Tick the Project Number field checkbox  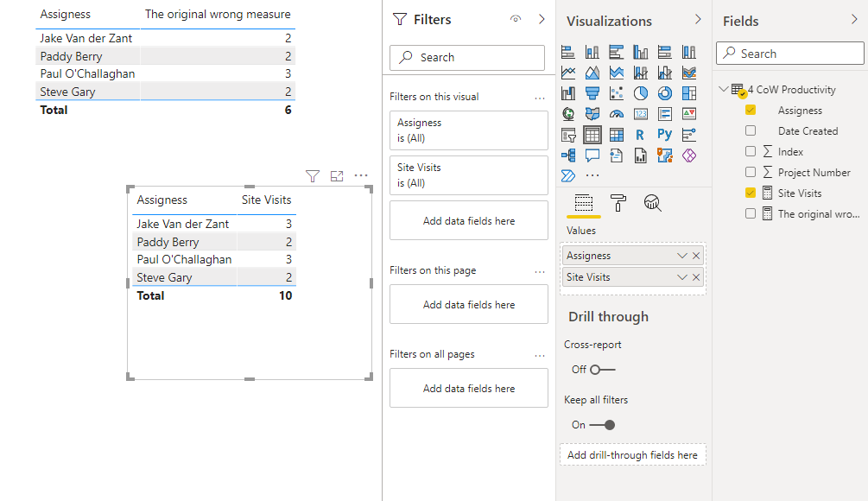tap(751, 172)
